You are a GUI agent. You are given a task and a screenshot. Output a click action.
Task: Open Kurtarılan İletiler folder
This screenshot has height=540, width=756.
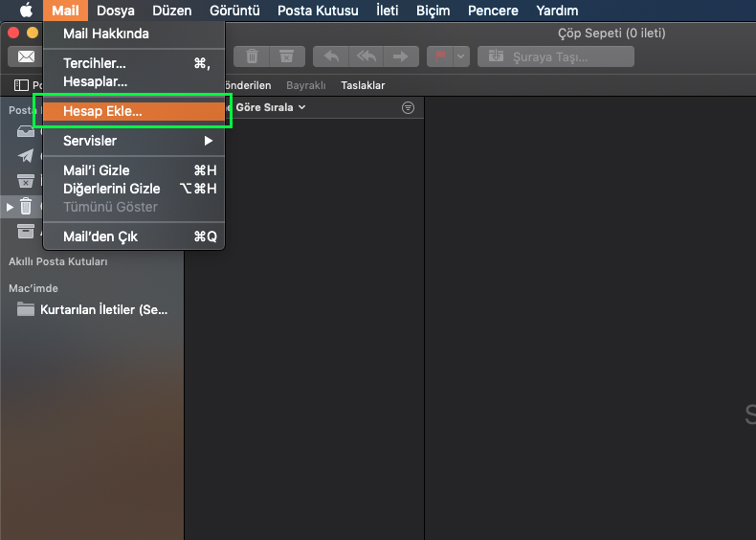(92, 309)
